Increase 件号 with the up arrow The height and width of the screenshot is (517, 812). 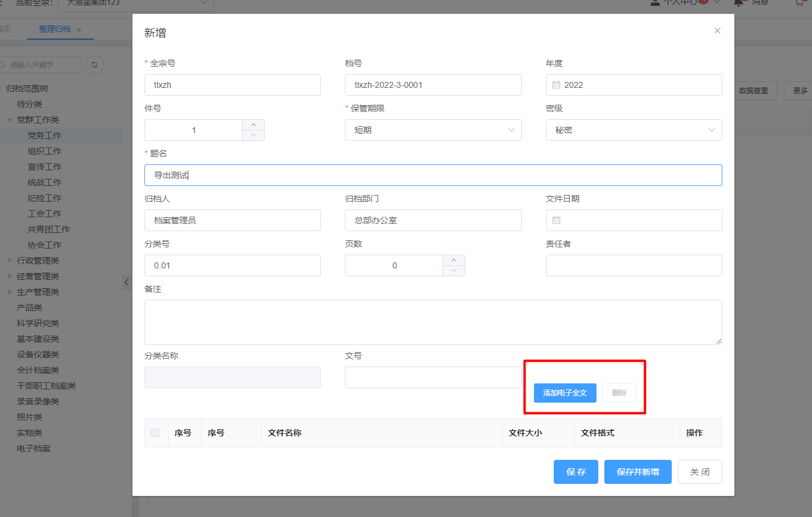253,125
